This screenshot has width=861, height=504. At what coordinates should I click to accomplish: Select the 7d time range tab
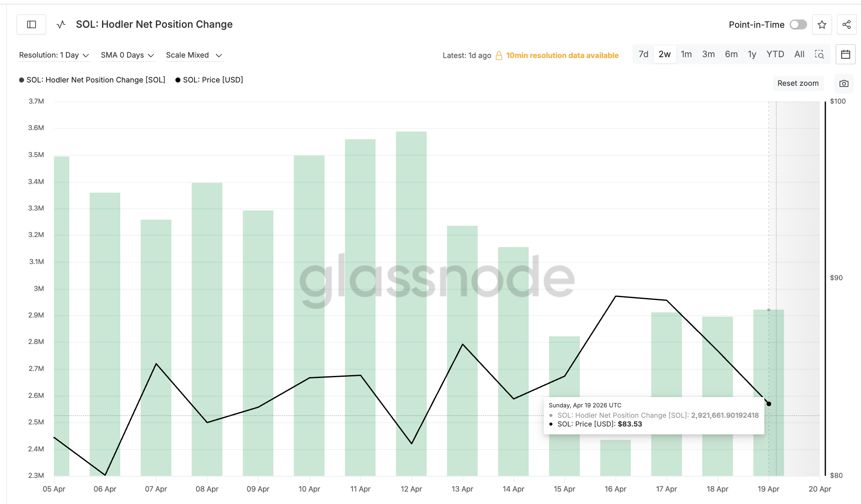643,54
